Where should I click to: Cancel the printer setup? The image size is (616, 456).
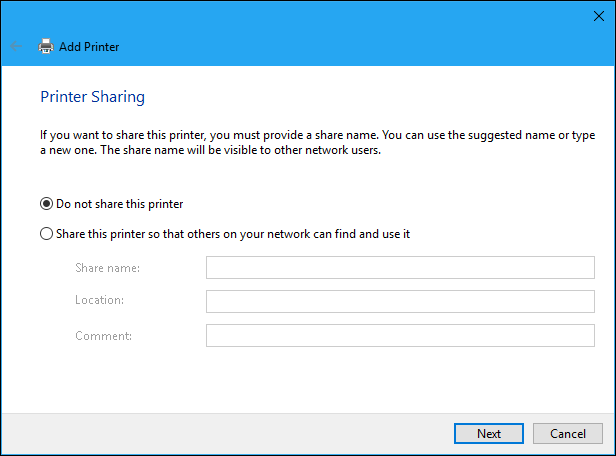pyautogui.click(x=567, y=433)
